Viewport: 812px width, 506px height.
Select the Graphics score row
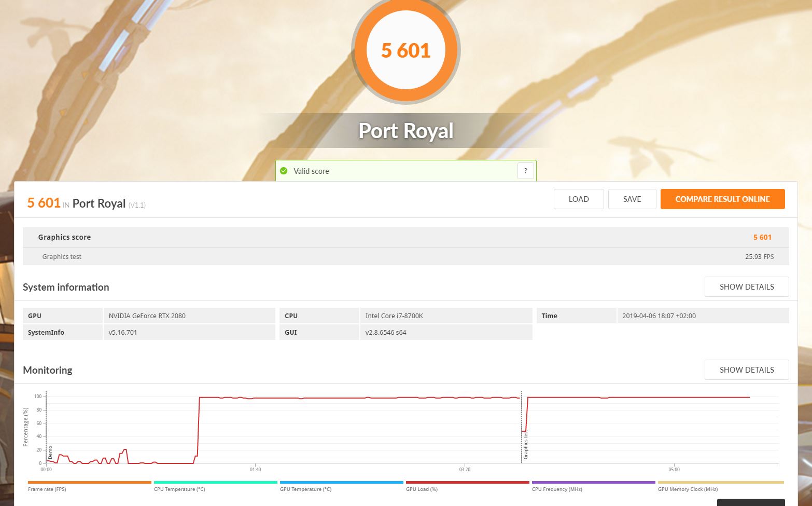(x=406, y=237)
